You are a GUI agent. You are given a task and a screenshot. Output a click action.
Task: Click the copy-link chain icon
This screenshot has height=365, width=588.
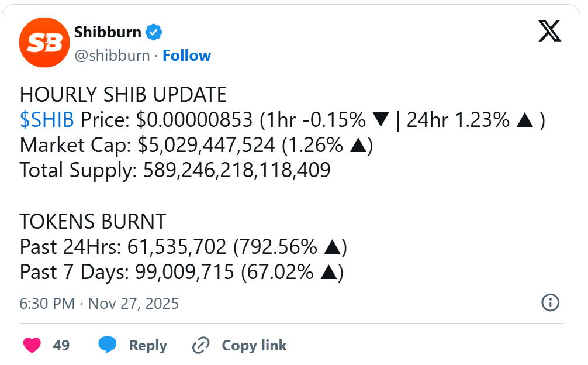[201, 345]
